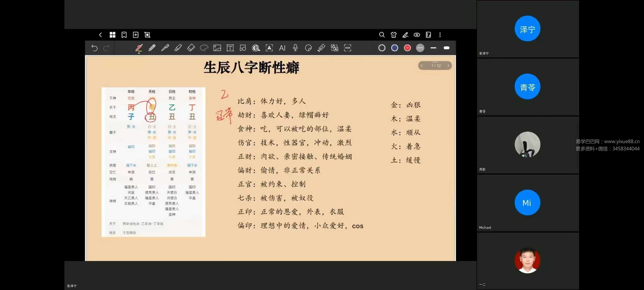644x290 pixels.
Task: Run OCR text recognition
Action: click(x=347, y=48)
